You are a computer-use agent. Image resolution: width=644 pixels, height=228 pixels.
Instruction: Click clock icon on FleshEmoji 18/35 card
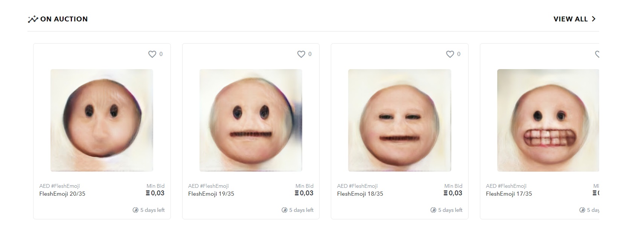433,210
